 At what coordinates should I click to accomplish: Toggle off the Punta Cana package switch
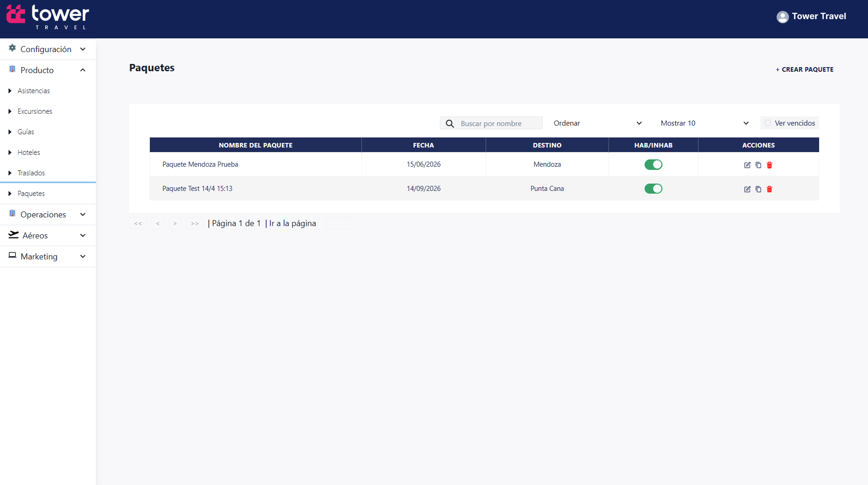tap(653, 189)
